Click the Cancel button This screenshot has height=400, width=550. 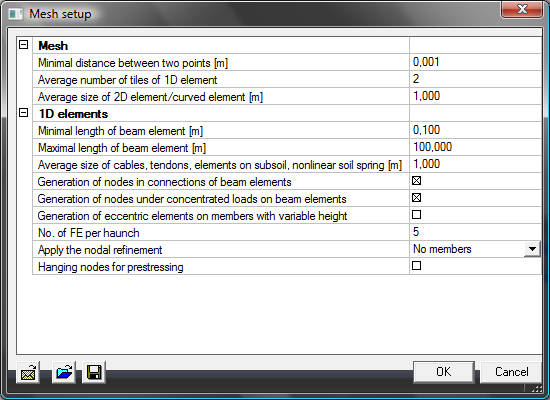pyautogui.click(x=511, y=372)
